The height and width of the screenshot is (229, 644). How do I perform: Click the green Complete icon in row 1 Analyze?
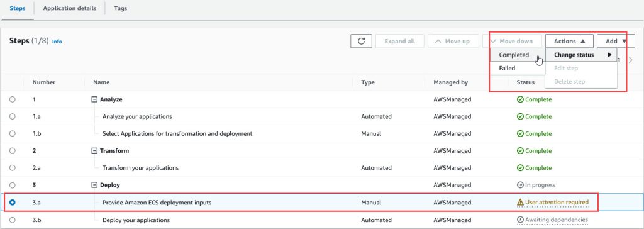tap(520, 99)
